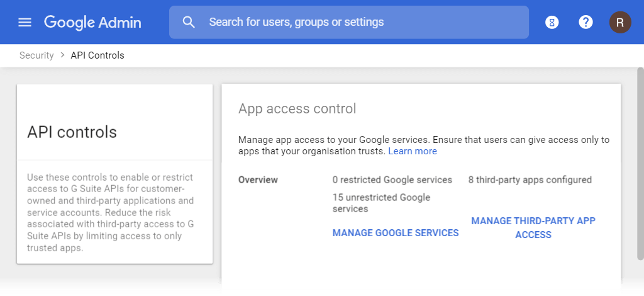Click the 8 third-party apps configured text
644x296 pixels.
pyautogui.click(x=530, y=180)
